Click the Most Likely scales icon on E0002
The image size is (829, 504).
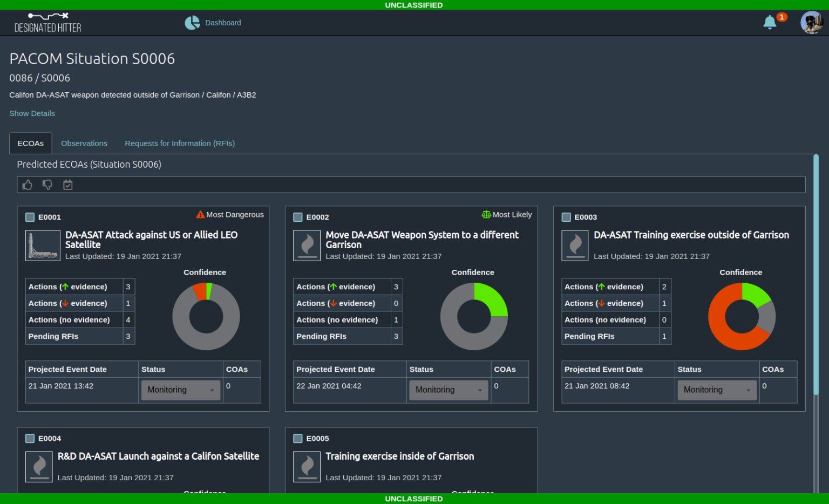[x=486, y=214]
